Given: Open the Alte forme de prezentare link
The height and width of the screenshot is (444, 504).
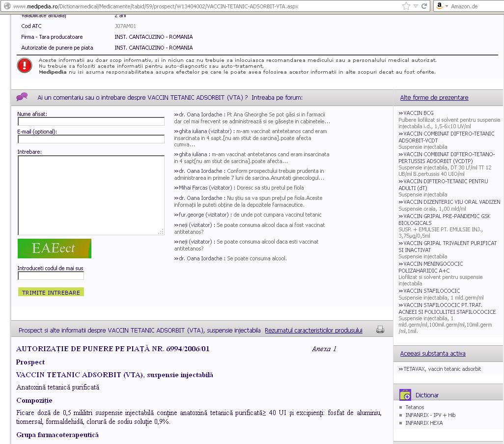Looking at the screenshot, I should [x=434, y=97].
